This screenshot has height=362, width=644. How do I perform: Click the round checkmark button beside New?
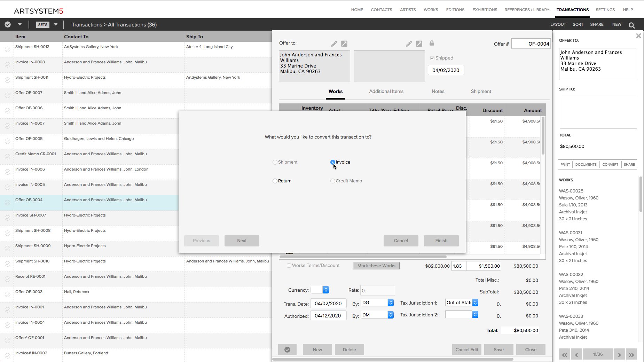coord(287,349)
